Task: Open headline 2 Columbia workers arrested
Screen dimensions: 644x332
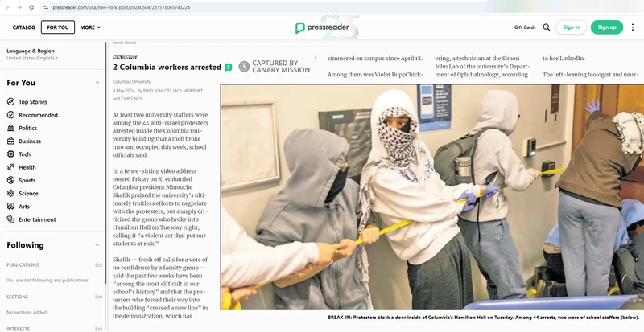Action: point(167,68)
